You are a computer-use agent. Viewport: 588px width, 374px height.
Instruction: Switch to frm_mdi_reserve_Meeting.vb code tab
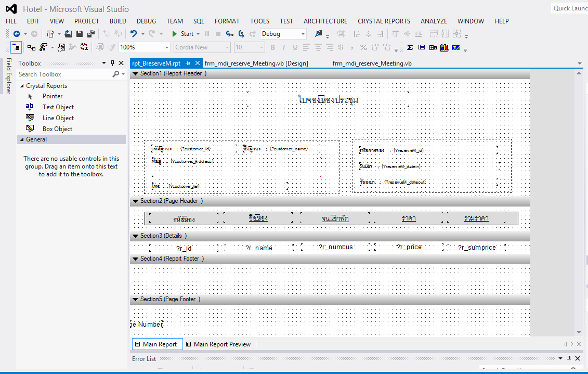(372, 63)
